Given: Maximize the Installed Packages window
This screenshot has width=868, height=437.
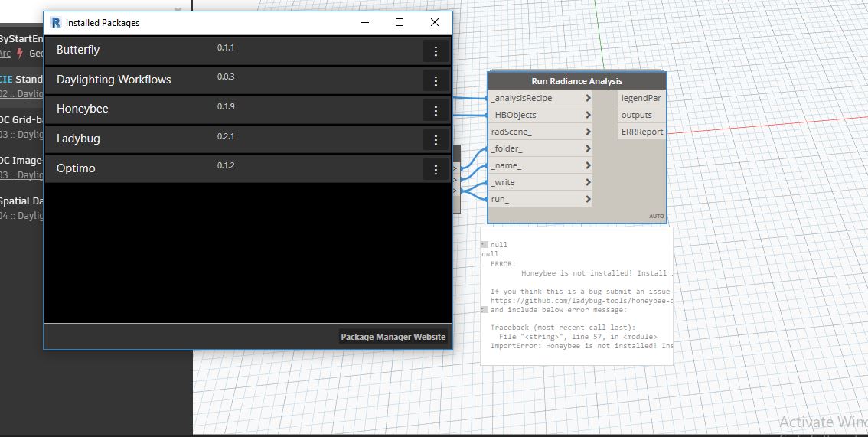Looking at the screenshot, I should 399,22.
